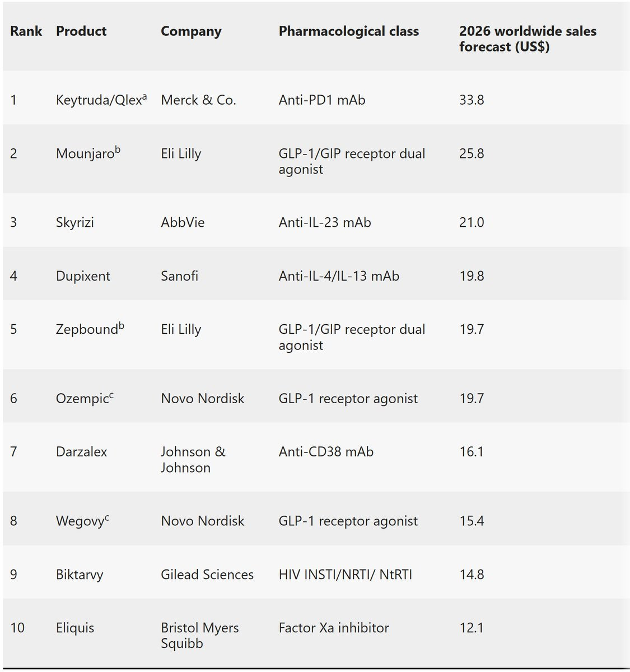This screenshot has width=630, height=672.
Task: Open footnote 'b' next to Zepbound
Action: click(122, 326)
